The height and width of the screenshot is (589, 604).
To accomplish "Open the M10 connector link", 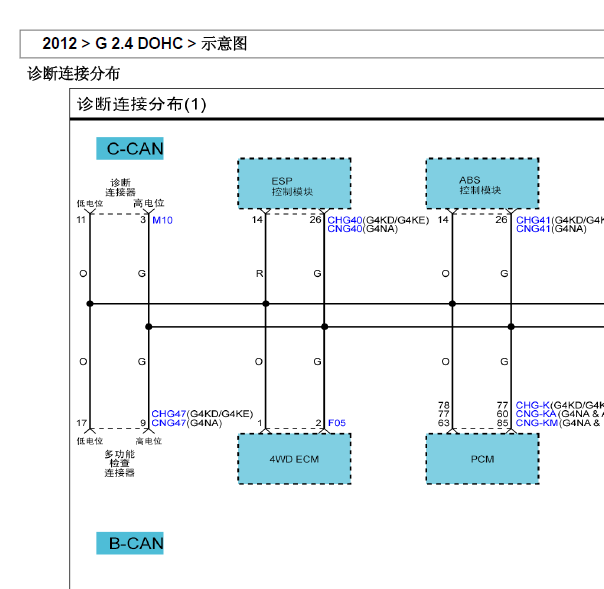I will click(162, 220).
